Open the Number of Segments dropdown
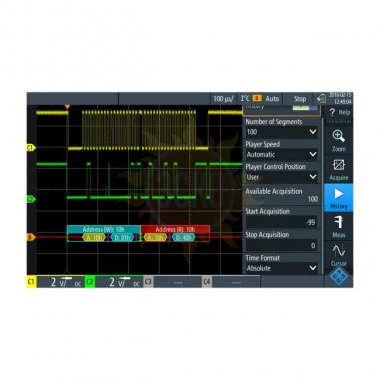This screenshot has height=380, width=380. (x=282, y=132)
